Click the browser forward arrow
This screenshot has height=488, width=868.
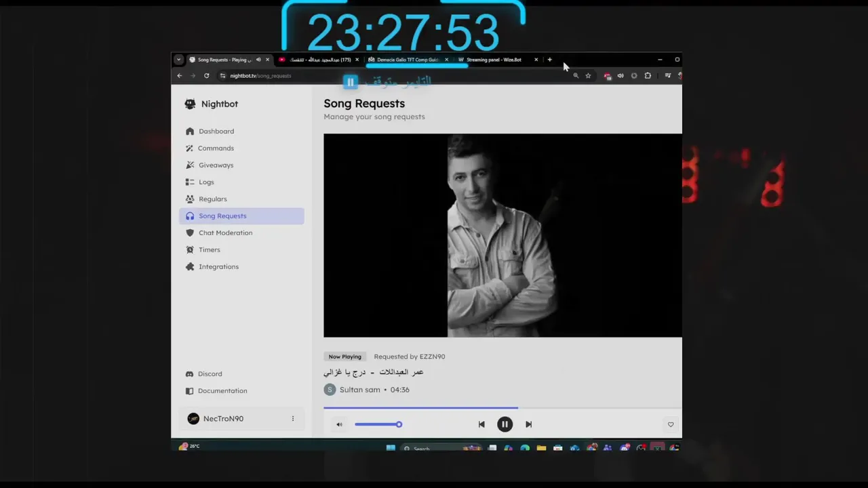point(193,75)
